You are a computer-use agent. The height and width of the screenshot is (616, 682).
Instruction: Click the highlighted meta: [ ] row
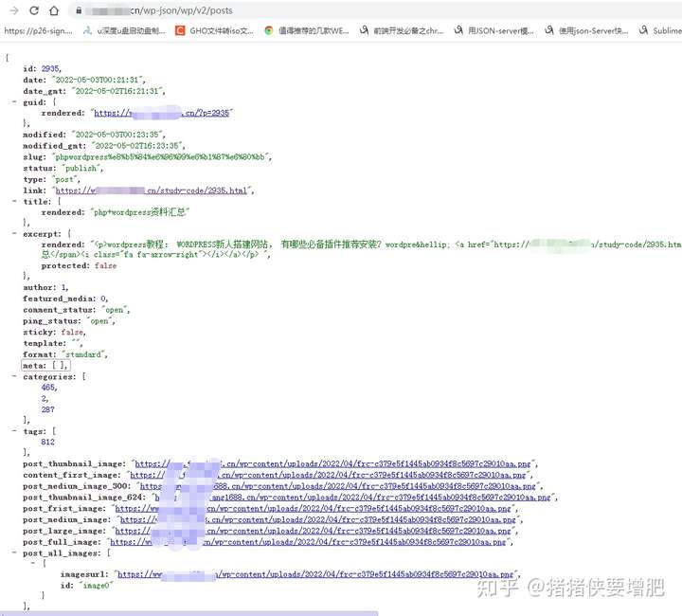(x=45, y=366)
